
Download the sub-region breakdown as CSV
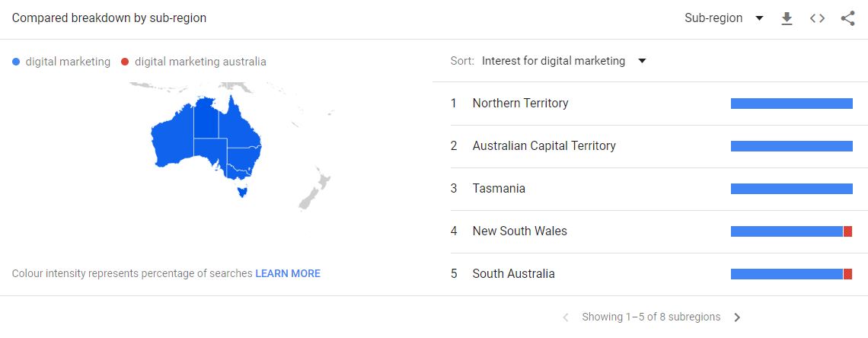787,18
